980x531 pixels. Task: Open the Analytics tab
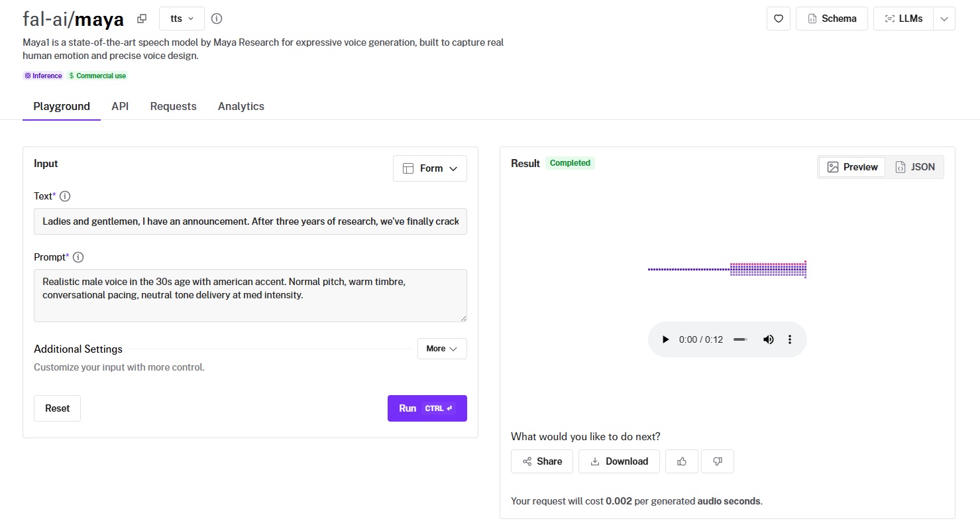[241, 106]
